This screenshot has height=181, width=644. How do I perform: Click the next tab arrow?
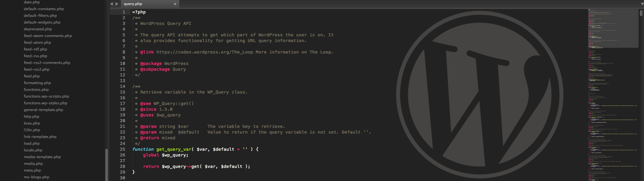pos(117,4)
